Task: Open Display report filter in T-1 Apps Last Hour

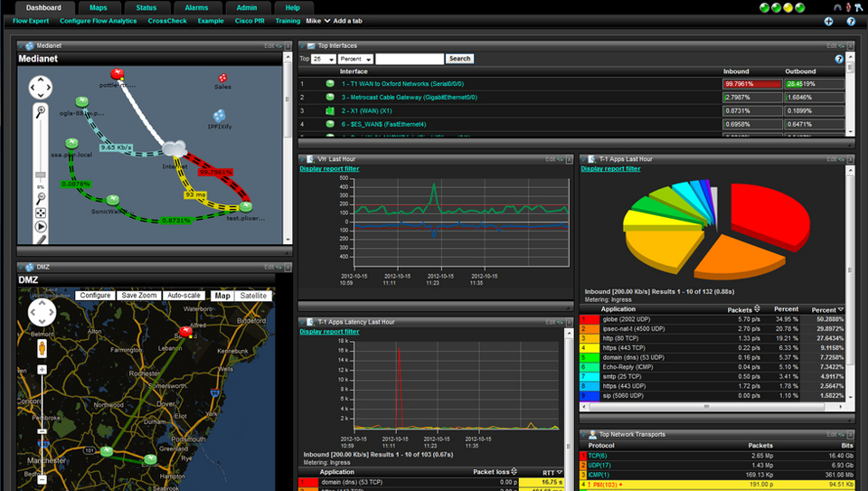Action: point(610,169)
